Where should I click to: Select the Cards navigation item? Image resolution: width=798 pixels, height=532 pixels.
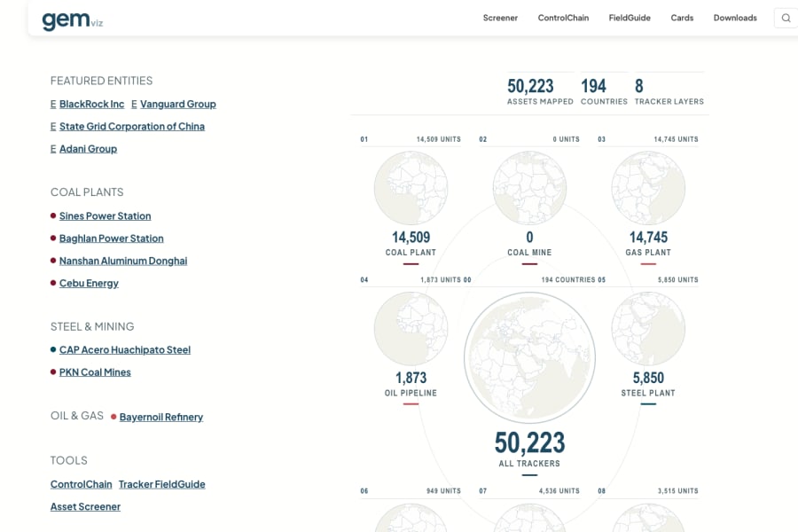coord(682,18)
